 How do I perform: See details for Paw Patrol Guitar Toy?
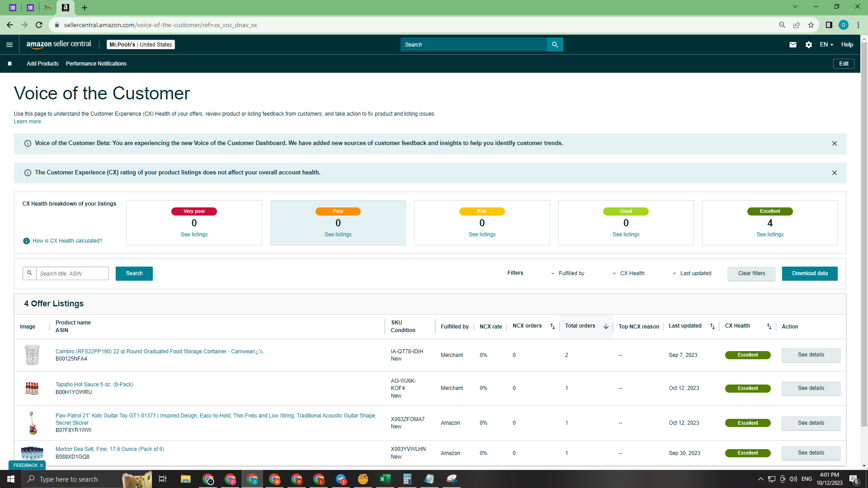click(811, 423)
